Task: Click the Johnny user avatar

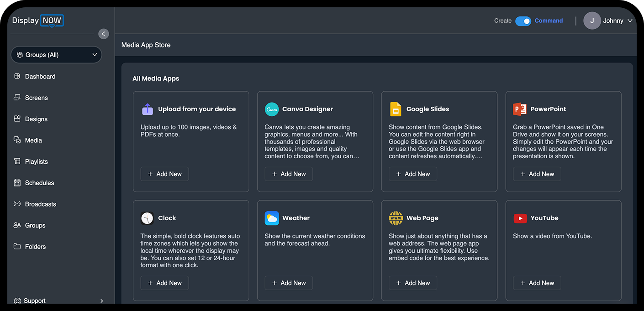Action: [x=592, y=21]
